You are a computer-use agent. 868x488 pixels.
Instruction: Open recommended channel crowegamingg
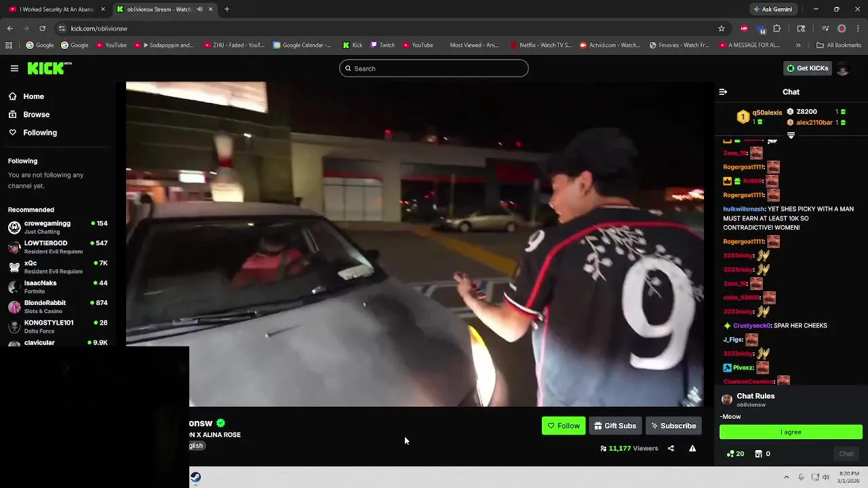point(58,227)
